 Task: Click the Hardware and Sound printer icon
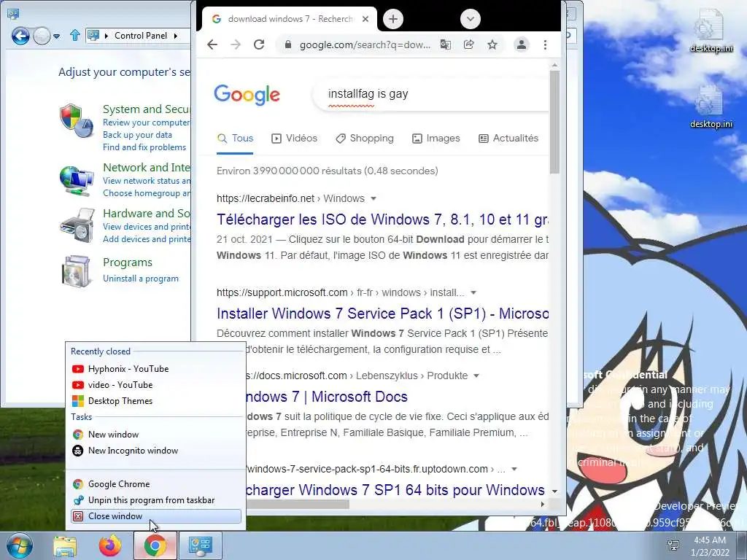77,225
